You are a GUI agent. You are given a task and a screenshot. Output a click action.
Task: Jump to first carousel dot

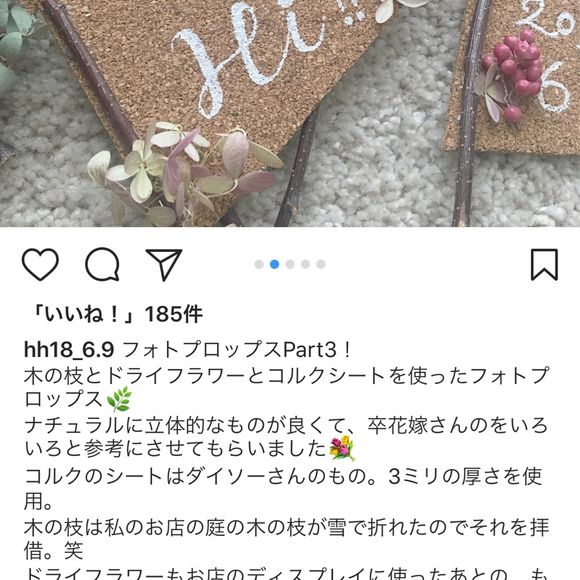pos(259,264)
